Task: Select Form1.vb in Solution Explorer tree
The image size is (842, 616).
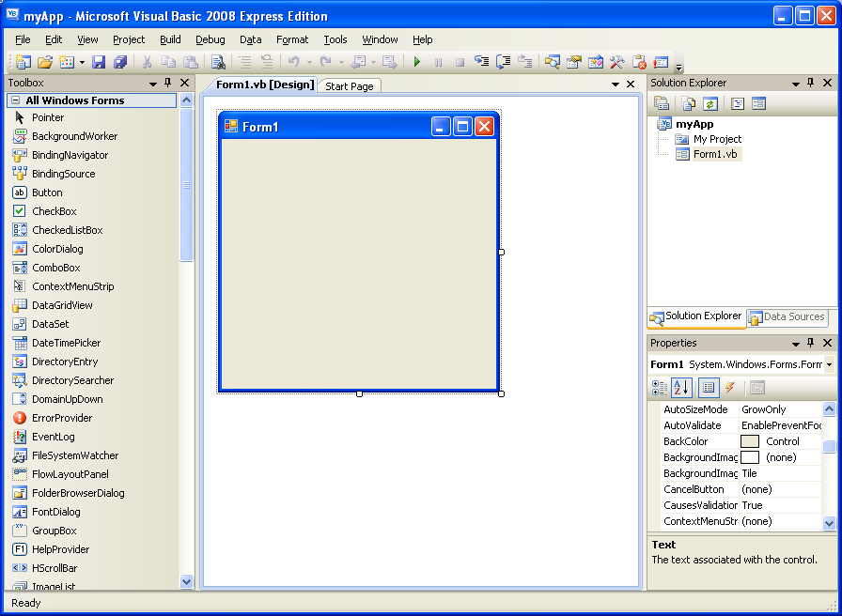Action: [715, 155]
